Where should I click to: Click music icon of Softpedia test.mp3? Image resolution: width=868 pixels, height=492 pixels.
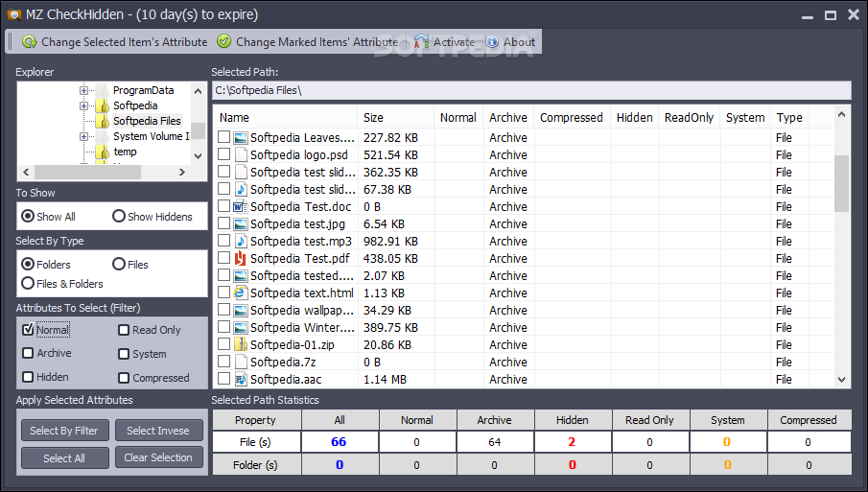point(240,242)
